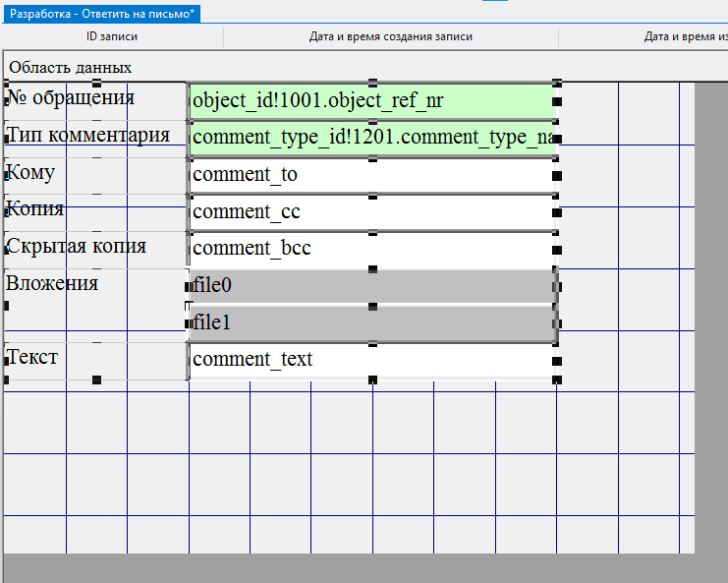
Task: Click the comment_cc field
Action: click(x=372, y=212)
